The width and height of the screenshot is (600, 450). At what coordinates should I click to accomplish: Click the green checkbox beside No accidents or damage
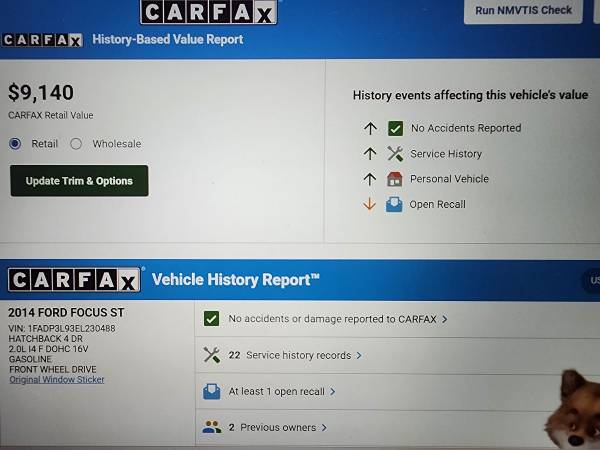pos(211,319)
